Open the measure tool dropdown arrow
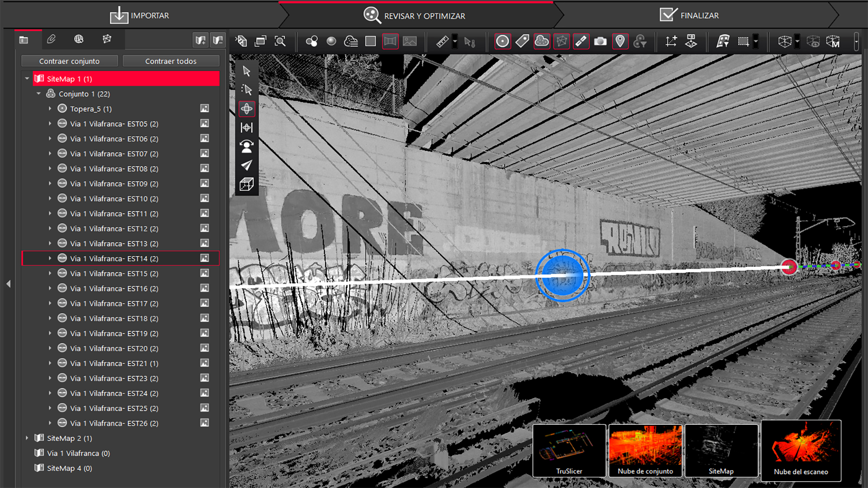The image size is (868, 488). [x=455, y=42]
